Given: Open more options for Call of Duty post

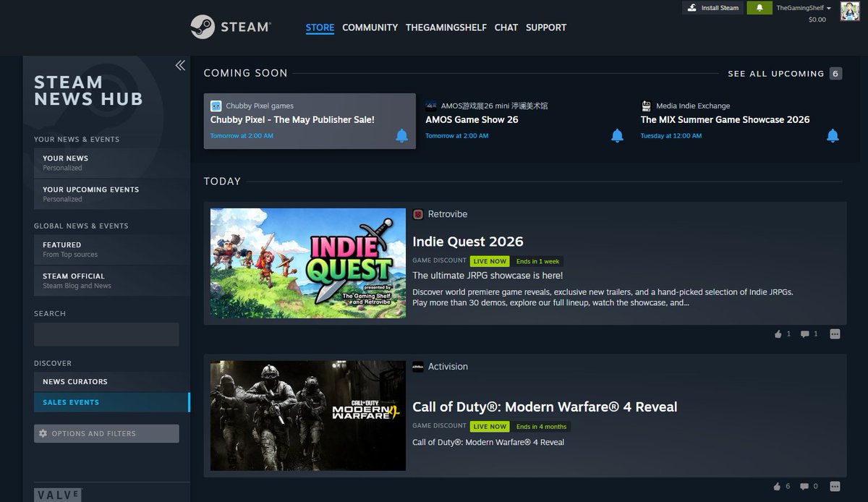Looking at the screenshot, I should pos(835,486).
